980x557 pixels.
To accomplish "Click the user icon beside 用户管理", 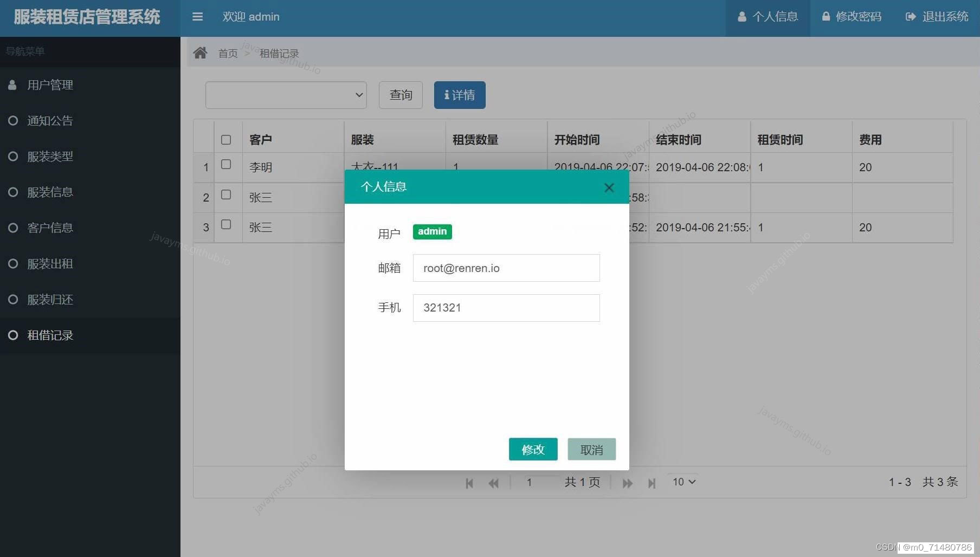I will tap(12, 85).
